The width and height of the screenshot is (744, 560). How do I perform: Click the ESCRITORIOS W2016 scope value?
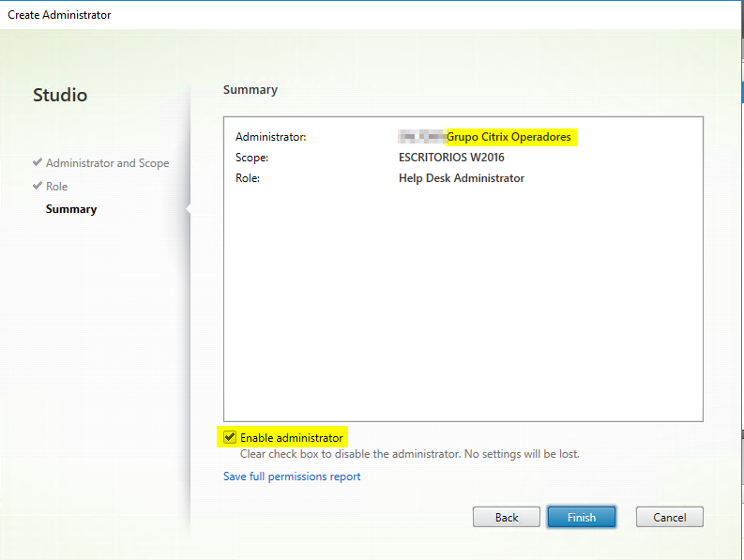click(451, 157)
